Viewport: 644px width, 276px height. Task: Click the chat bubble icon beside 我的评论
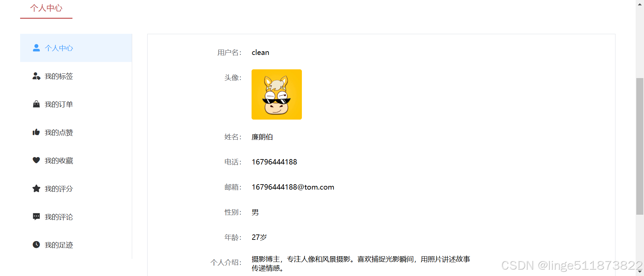tap(36, 216)
